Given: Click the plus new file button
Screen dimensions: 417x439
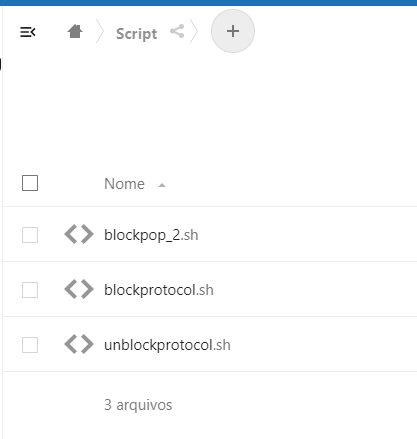Looking at the screenshot, I should (x=233, y=31).
